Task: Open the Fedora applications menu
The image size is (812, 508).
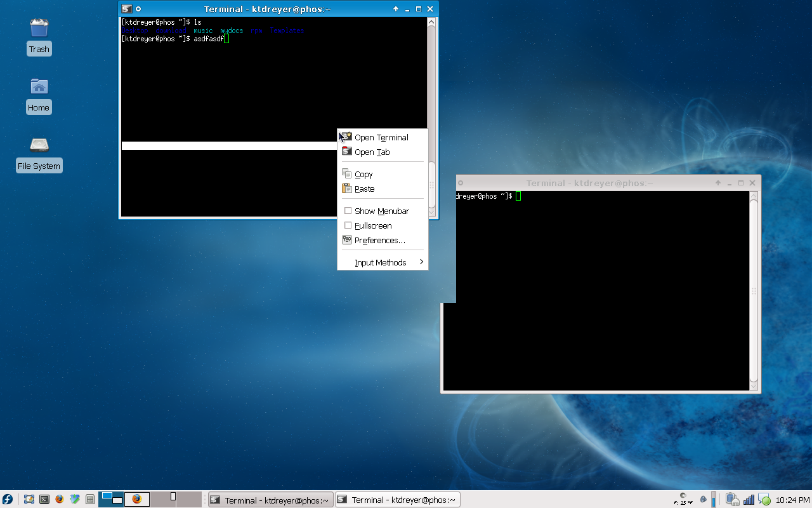Action: pos(8,500)
